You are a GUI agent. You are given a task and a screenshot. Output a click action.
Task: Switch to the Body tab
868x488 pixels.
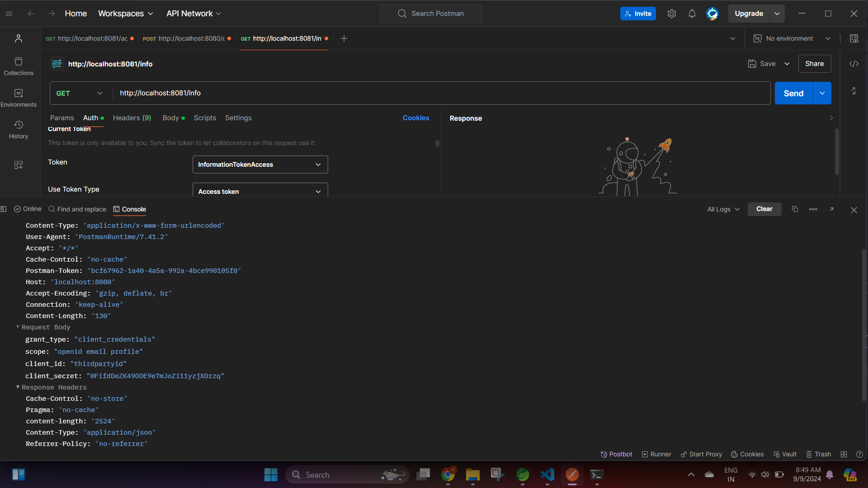[174, 118]
